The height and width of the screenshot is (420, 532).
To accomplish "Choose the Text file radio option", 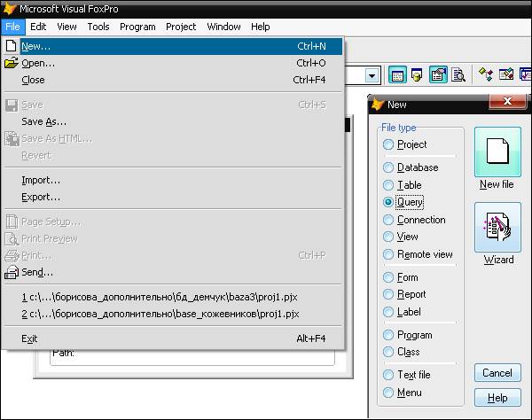I will coord(388,375).
